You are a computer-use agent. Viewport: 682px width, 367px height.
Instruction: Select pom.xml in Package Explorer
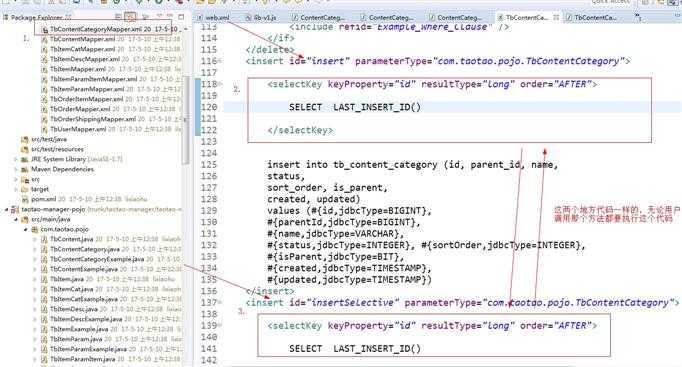click(x=43, y=199)
